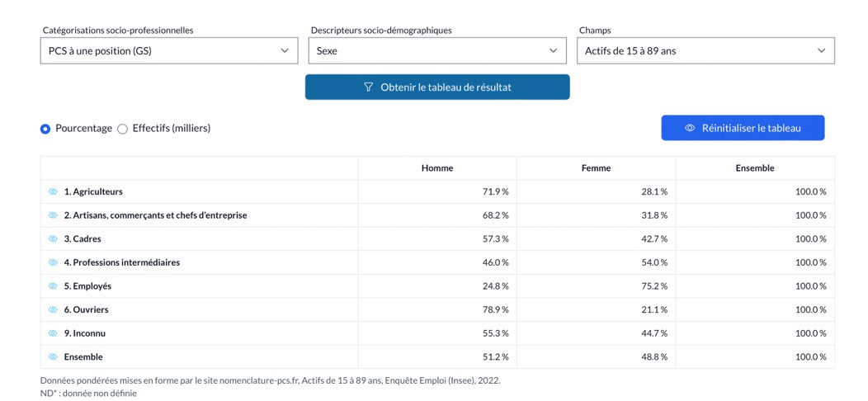Switch to Effectifs (milliers) display
868x401 pixels.
point(122,129)
